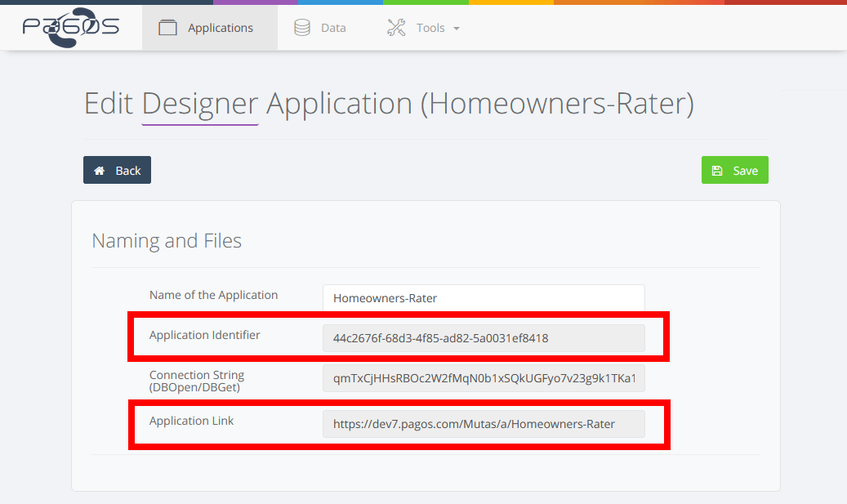
Task: Click the home icon on the Back button
Action: point(101,170)
